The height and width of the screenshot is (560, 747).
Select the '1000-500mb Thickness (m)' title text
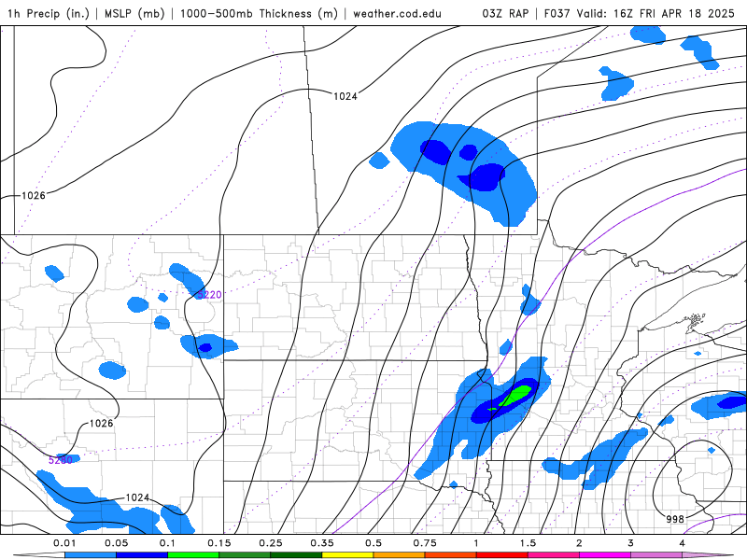259,13
